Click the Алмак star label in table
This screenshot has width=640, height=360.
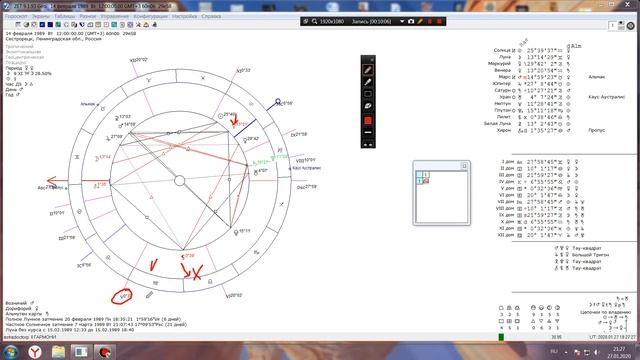(x=596, y=77)
